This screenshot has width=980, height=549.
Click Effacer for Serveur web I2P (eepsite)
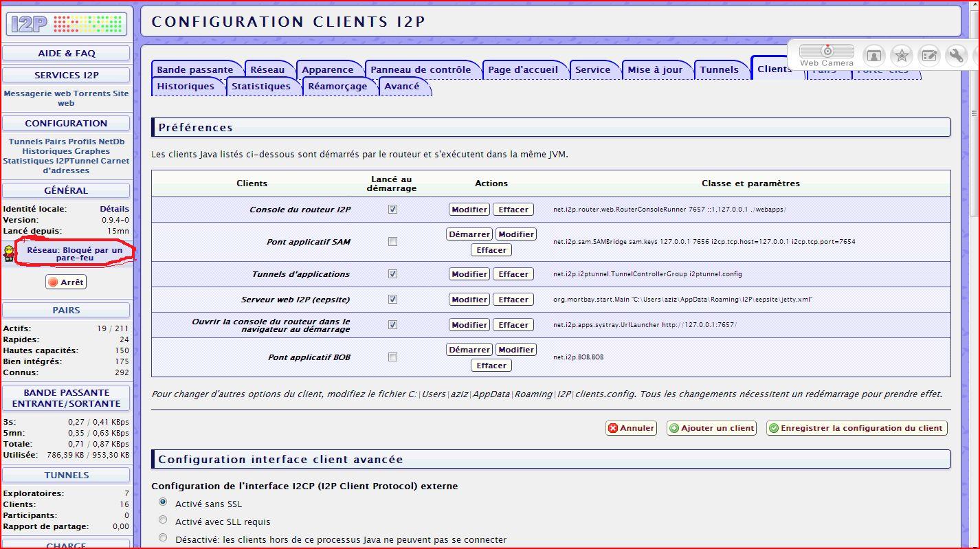(x=513, y=300)
